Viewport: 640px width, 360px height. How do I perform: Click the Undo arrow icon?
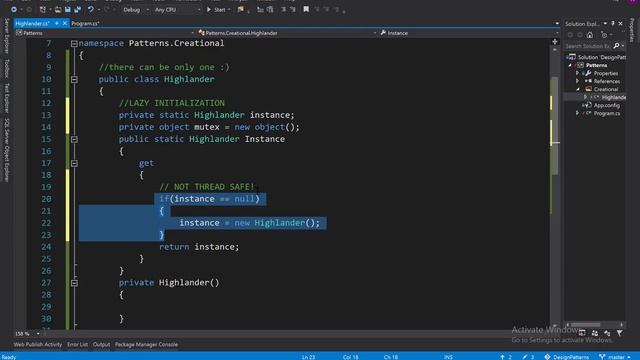(91, 9)
